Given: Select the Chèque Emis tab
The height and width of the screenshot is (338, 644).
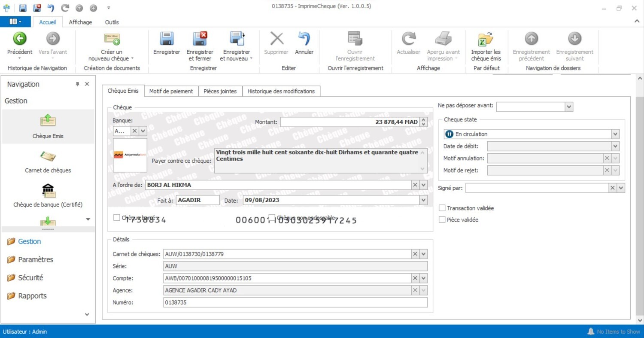Looking at the screenshot, I should pos(123,91).
